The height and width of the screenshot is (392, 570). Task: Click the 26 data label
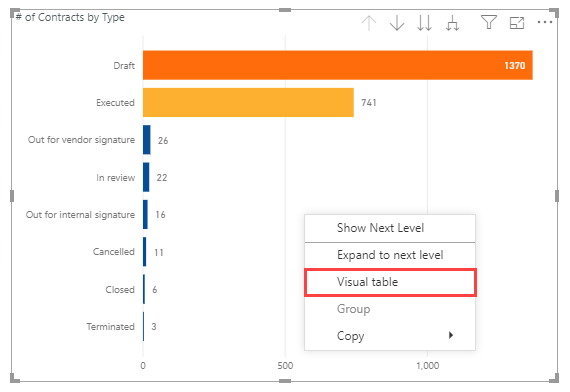tap(163, 141)
